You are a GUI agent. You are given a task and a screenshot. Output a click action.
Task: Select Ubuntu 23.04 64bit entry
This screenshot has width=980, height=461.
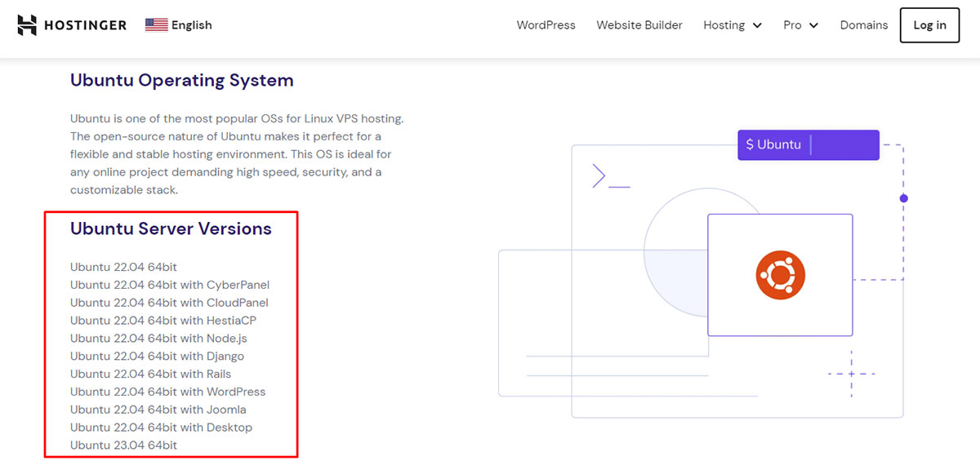pyautogui.click(x=123, y=445)
